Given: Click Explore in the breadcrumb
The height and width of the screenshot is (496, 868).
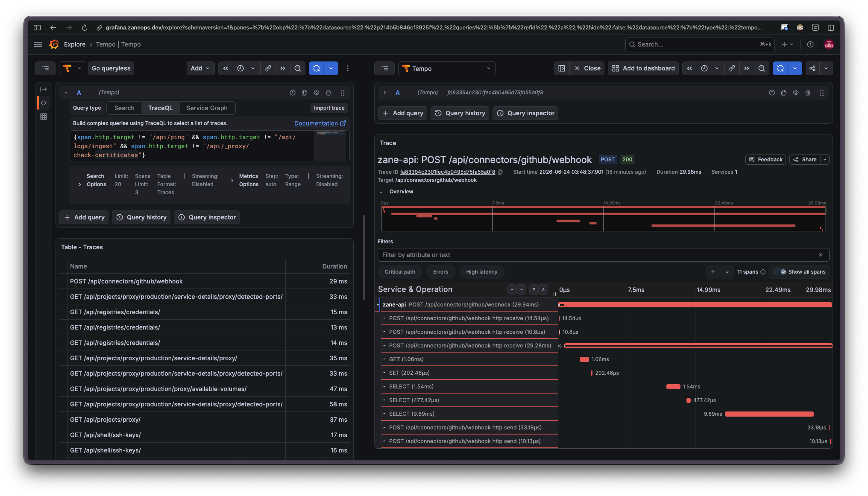Looking at the screenshot, I should click(75, 44).
